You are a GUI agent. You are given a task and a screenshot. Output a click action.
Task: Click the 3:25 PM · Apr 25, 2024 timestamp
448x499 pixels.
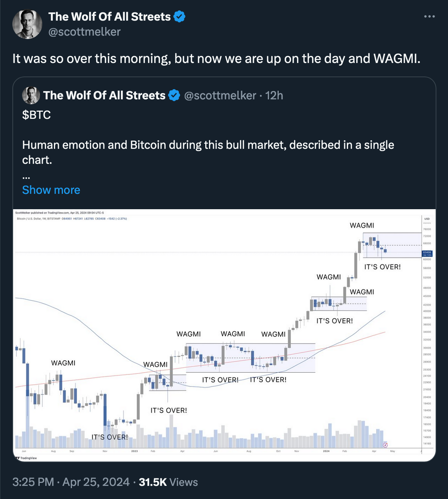click(x=71, y=482)
